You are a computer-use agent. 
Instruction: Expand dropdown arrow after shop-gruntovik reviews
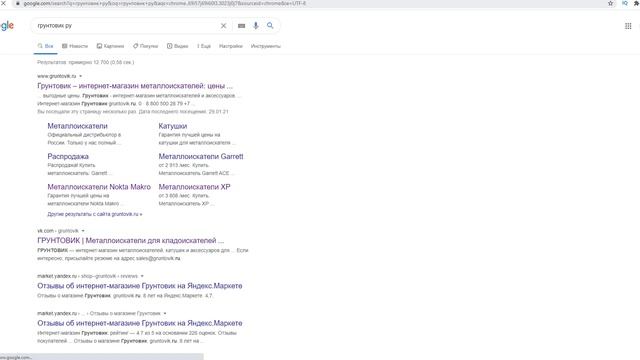pyautogui.click(x=142, y=276)
